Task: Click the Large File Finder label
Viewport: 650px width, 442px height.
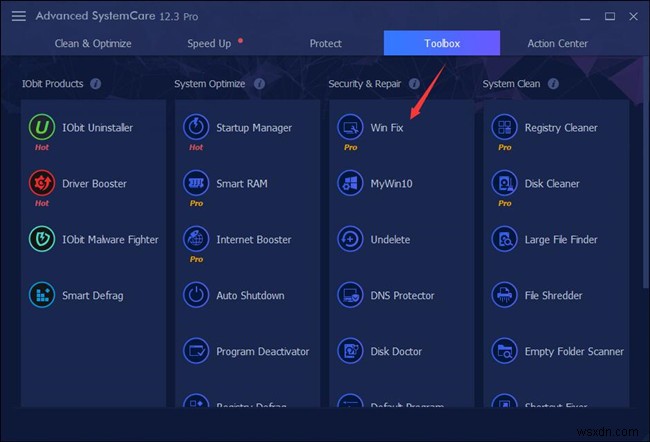Action: (561, 240)
